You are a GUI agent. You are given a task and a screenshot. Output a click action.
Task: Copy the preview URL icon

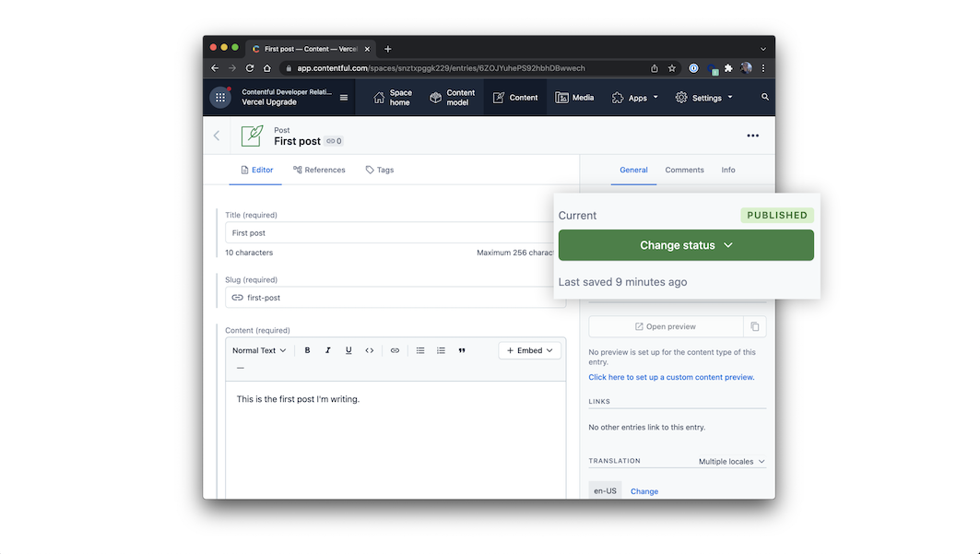click(754, 326)
